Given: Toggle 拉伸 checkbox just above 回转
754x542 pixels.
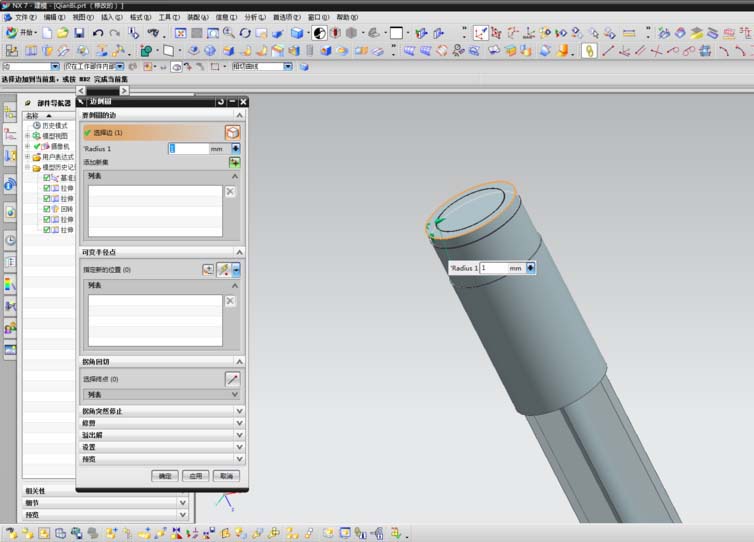Looking at the screenshot, I should pyautogui.click(x=47, y=199).
